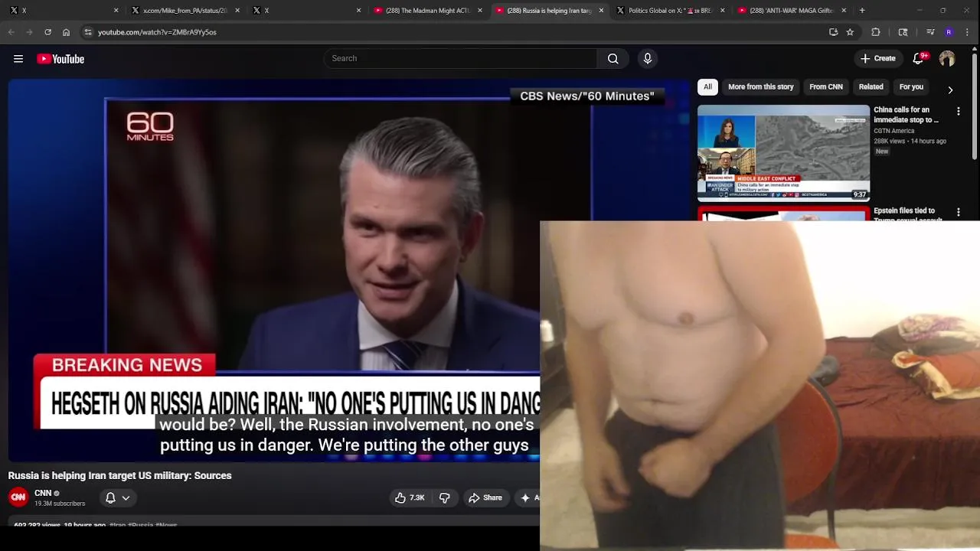Open the YouTube account avatar menu
Image resolution: width=980 pixels, height=551 pixels.
(x=947, y=58)
